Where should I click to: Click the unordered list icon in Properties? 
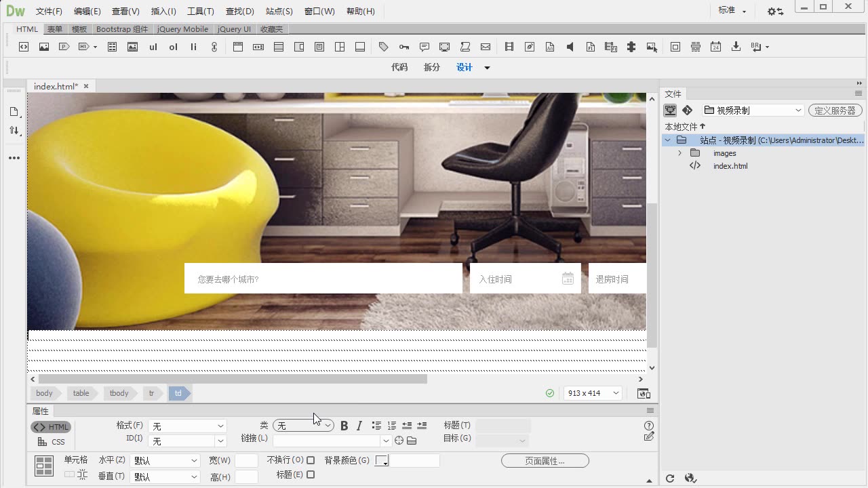376,426
